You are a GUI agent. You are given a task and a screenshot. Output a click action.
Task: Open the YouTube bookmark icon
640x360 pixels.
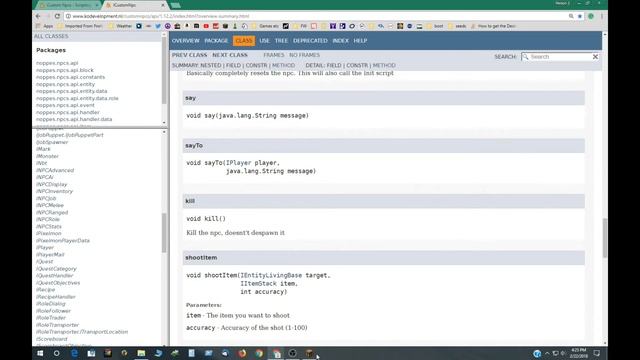(x=206, y=26)
